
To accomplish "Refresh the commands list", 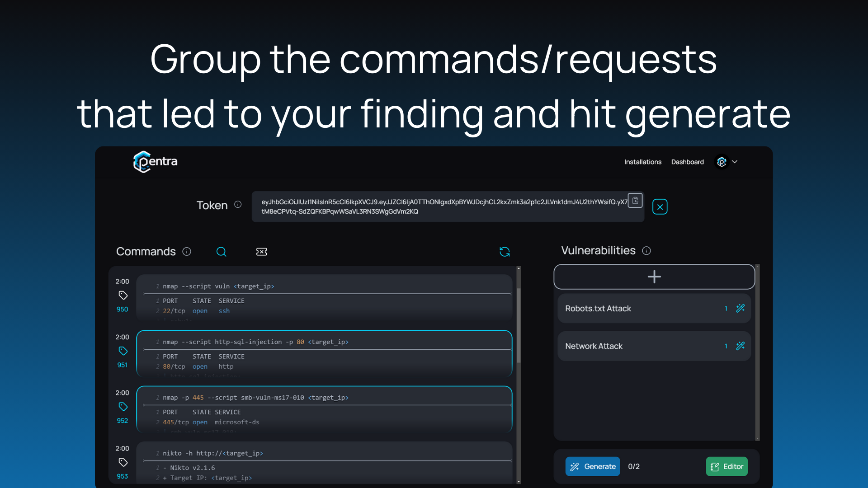I will 505,252.
